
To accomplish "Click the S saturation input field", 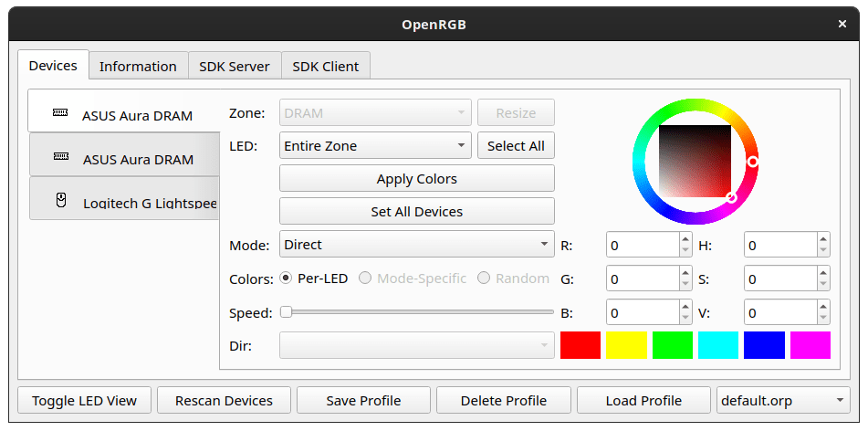I will (780, 279).
